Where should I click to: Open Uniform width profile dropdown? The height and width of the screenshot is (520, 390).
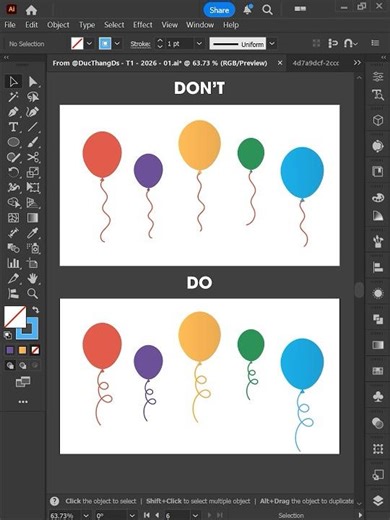click(x=272, y=44)
